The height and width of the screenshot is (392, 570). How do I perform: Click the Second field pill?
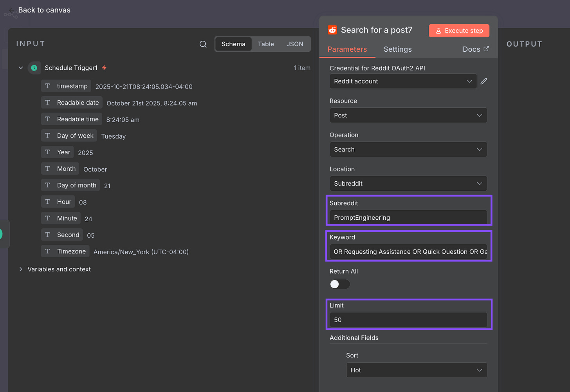62,235
